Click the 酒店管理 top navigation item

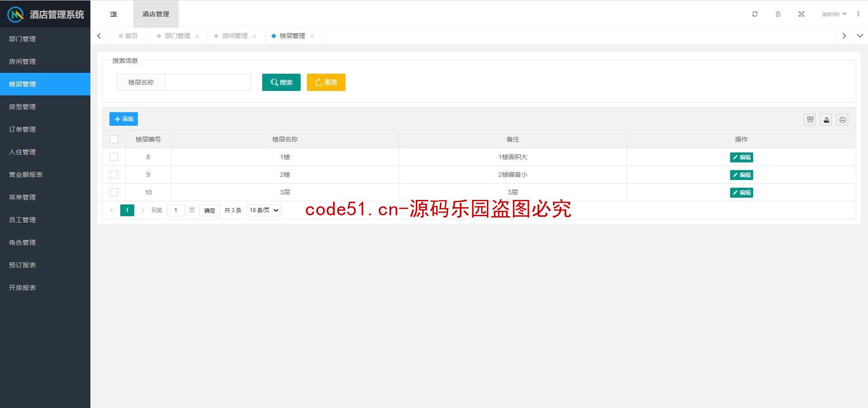(x=156, y=14)
